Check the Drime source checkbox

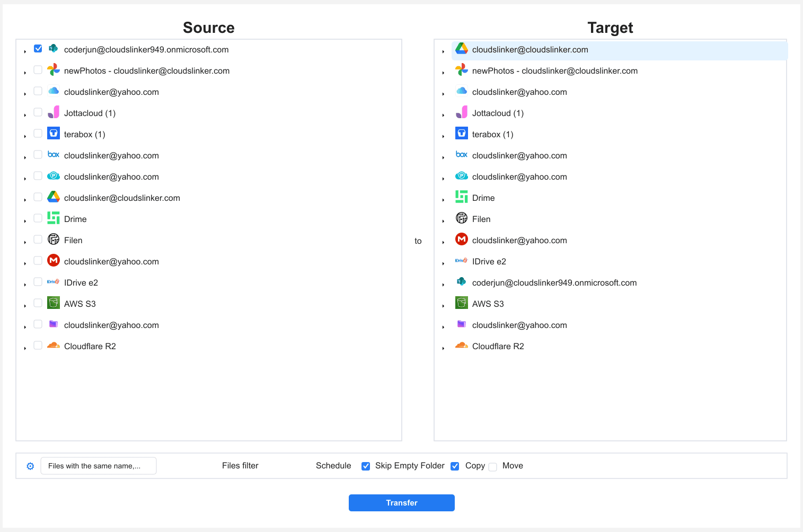click(x=38, y=218)
